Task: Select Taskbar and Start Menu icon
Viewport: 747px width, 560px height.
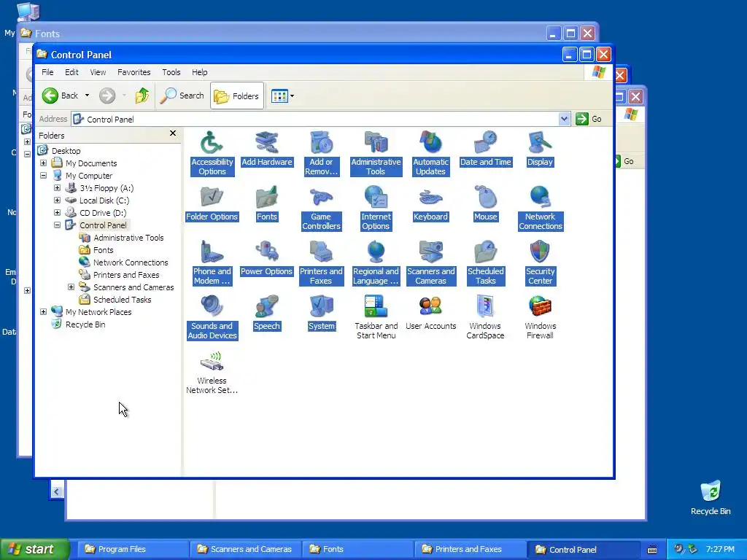Action: [376, 318]
